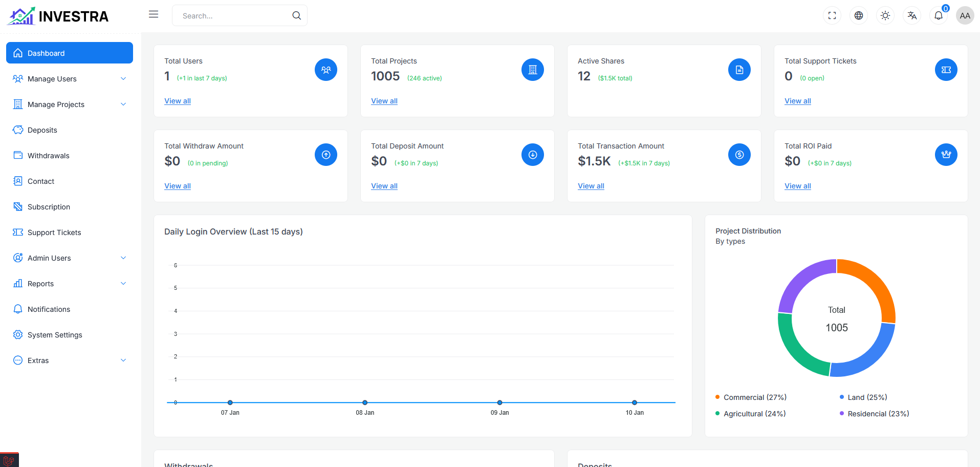Open the Subscription menu item
Viewport: 980px width, 467px height.
pos(70,206)
